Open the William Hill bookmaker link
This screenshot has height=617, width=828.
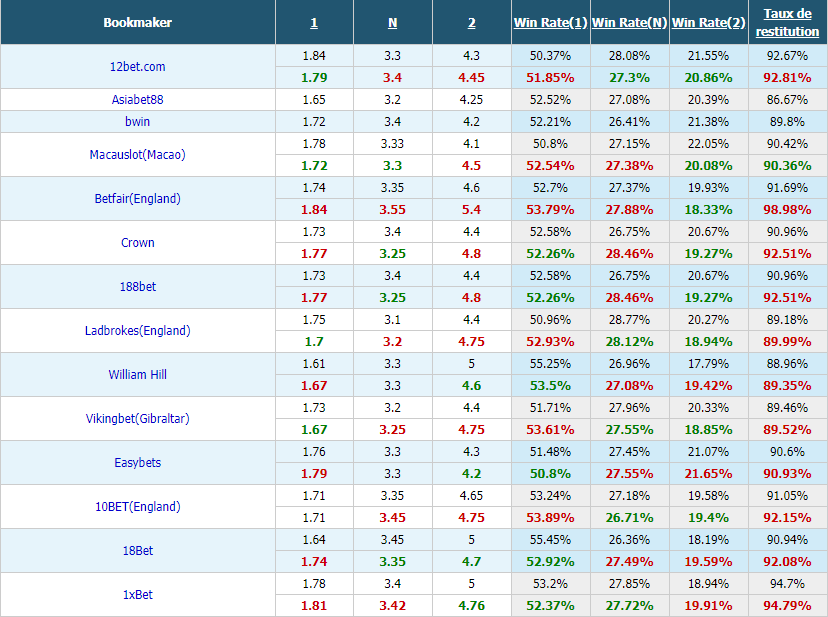click(137, 375)
